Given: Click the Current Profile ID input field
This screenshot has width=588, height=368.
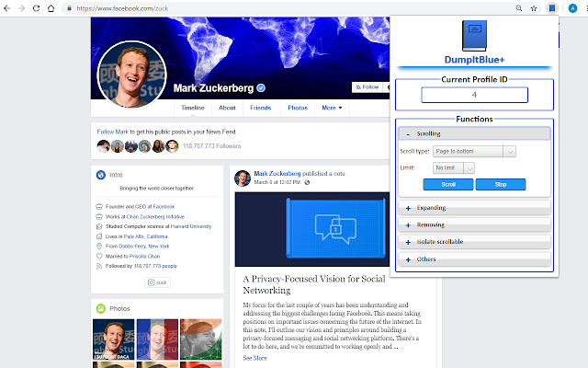Looking at the screenshot, I should [x=474, y=95].
